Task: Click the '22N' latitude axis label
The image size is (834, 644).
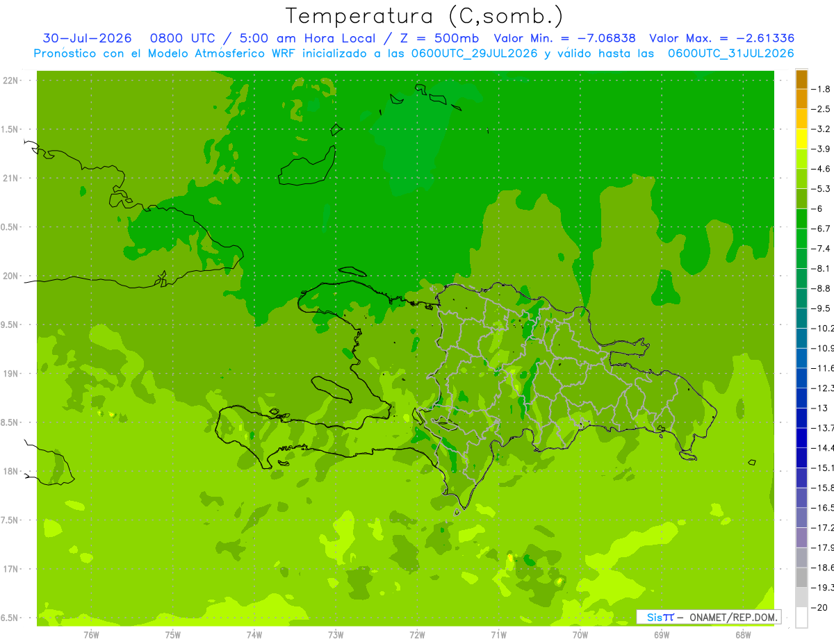Action: coord(10,81)
